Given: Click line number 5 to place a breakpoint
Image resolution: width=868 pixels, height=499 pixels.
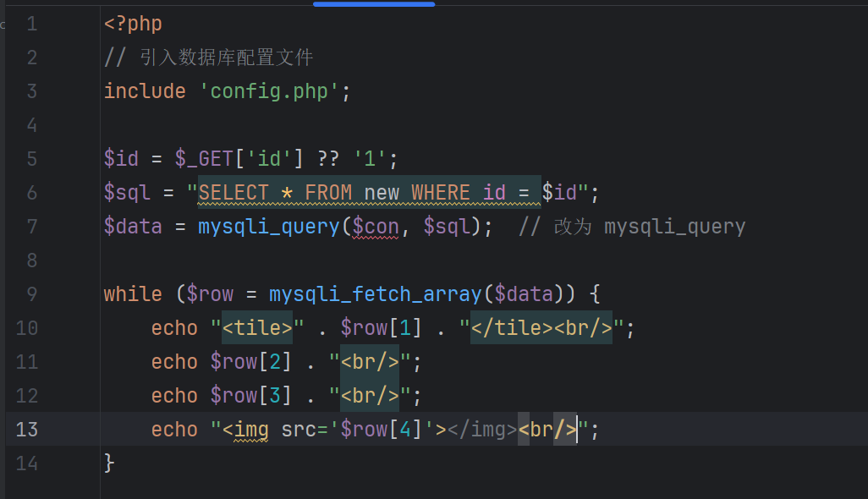Looking at the screenshot, I should point(31,158).
